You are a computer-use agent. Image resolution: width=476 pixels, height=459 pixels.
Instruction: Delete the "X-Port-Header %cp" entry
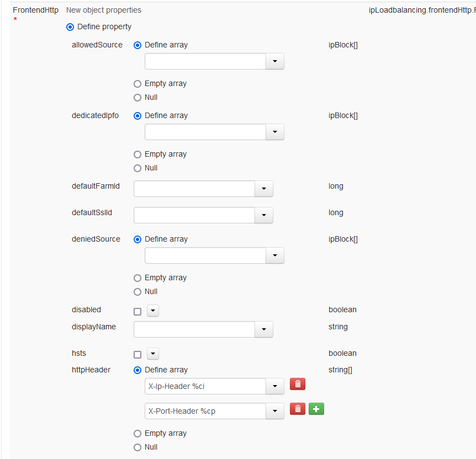[x=298, y=409]
